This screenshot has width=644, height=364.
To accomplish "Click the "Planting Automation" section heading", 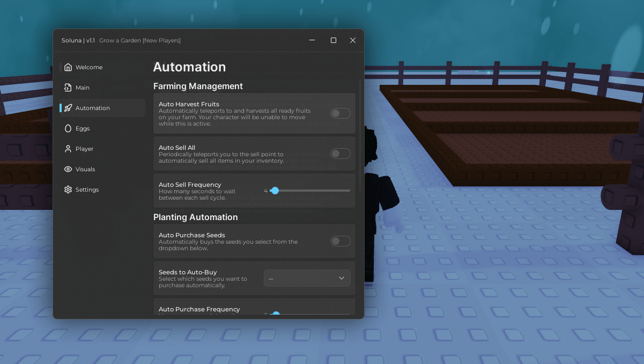I will (195, 217).
